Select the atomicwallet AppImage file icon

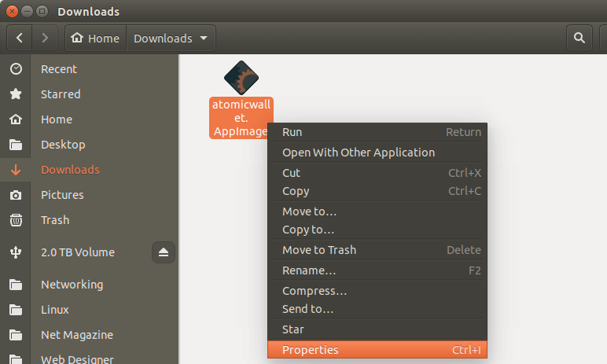pos(241,77)
